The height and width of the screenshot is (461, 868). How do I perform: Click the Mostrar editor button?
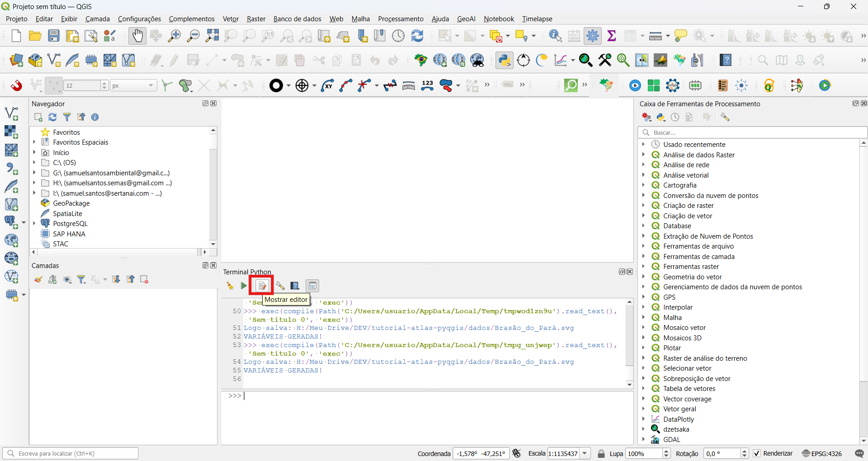coord(261,286)
